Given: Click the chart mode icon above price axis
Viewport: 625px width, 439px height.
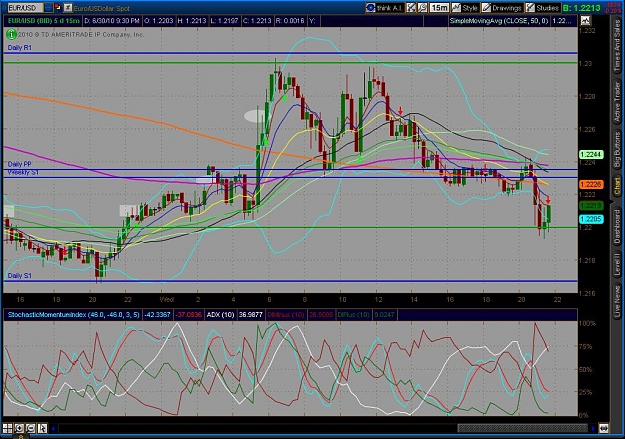Looking at the screenshot, I should tap(585, 20).
